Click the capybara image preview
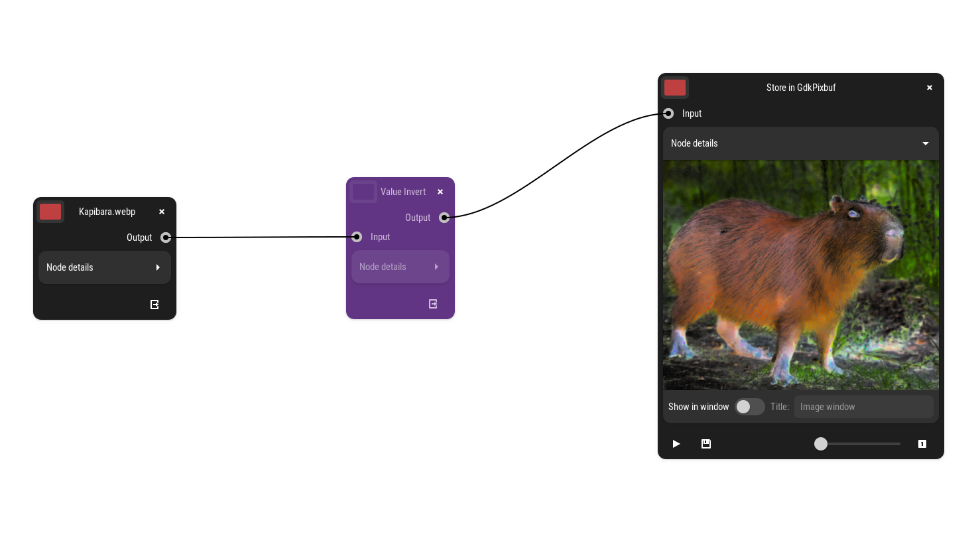 coord(800,275)
